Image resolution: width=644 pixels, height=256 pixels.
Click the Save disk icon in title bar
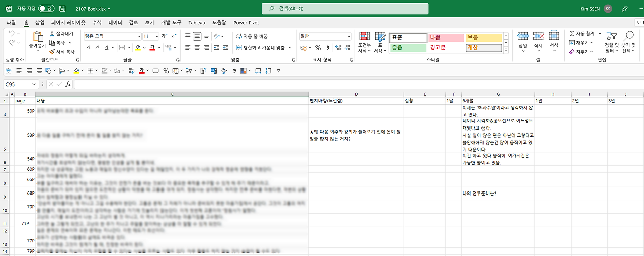pyautogui.click(x=62, y=9)
